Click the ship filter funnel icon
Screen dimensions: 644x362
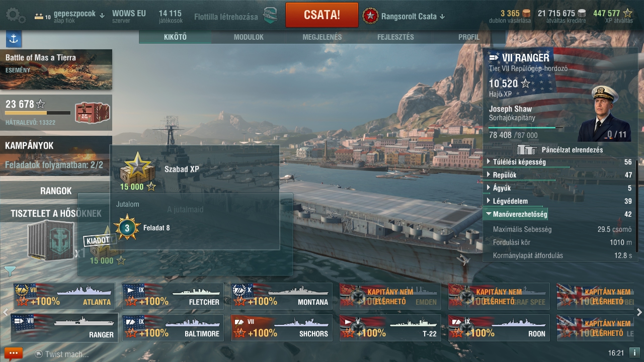(x=10, y=271)
